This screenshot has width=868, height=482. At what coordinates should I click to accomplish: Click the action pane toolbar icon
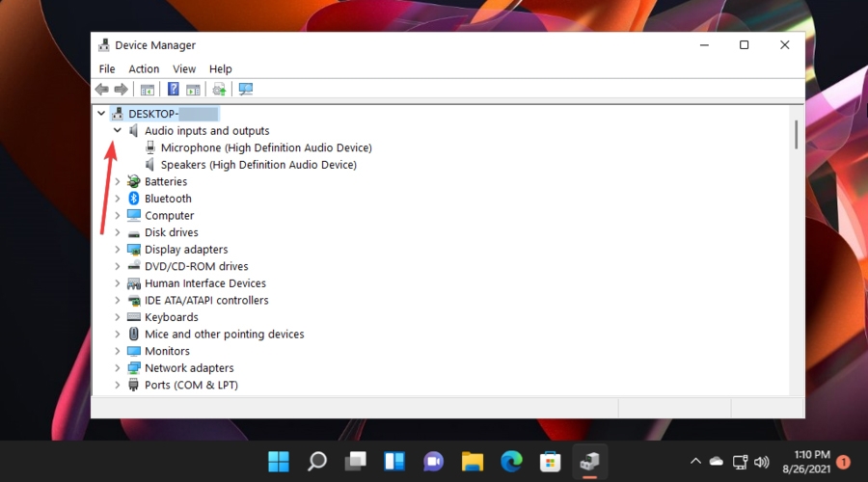[x=193, y=89]
